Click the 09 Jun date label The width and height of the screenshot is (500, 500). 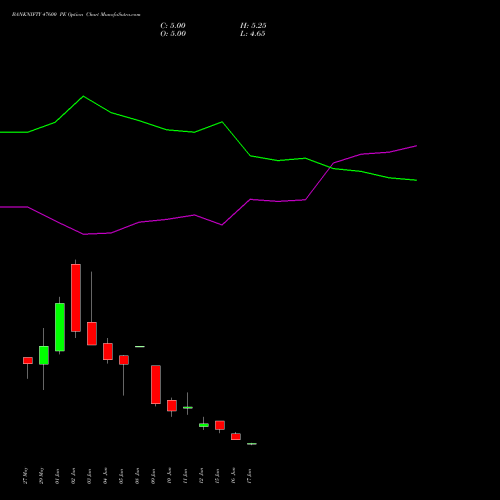tap(154, 476)
